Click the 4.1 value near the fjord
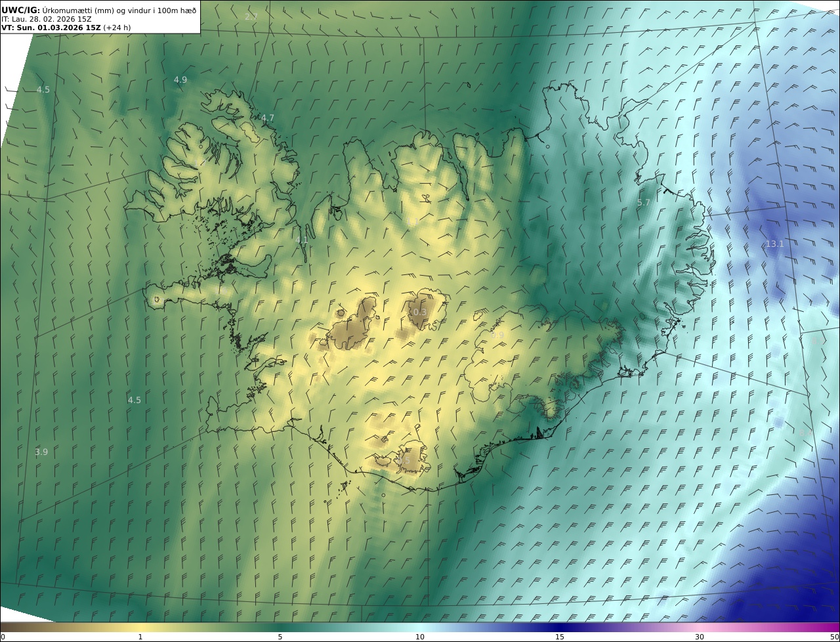This screenshot has height=642, width=840. [302, 240]
